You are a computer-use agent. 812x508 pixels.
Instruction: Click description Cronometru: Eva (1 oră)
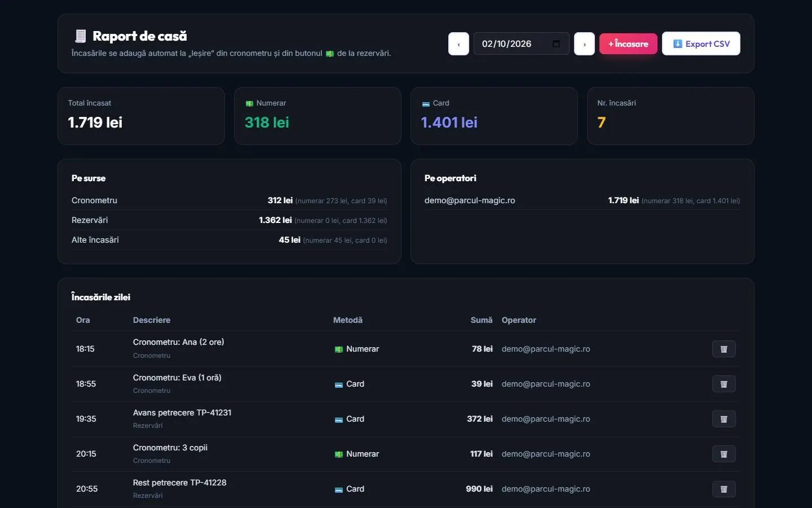tap(177, 378)
